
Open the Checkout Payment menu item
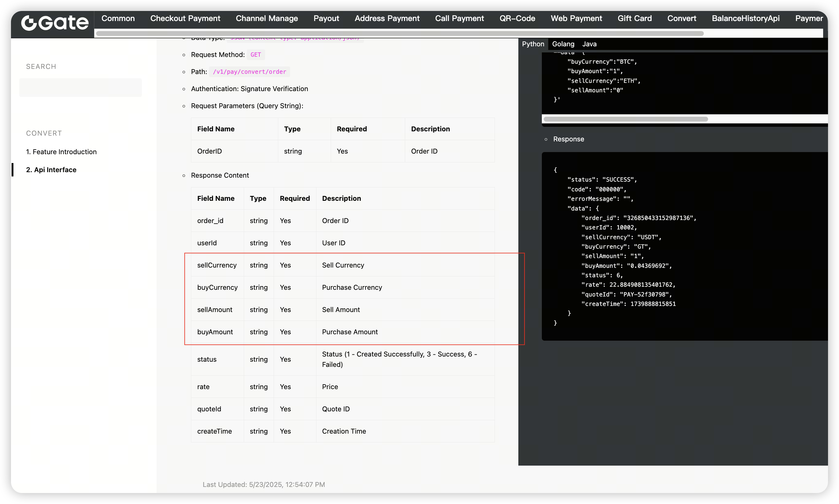point(185,18)
